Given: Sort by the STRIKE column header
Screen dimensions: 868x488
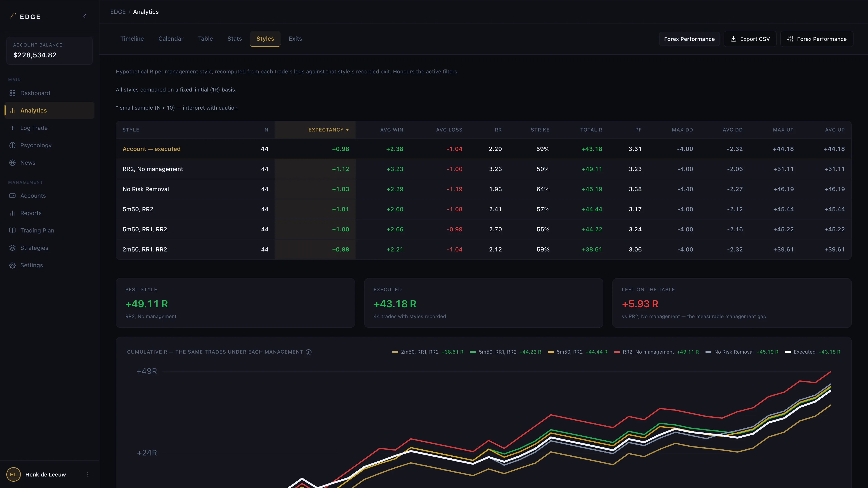Looking at the screenshot, I should point(540,130).
